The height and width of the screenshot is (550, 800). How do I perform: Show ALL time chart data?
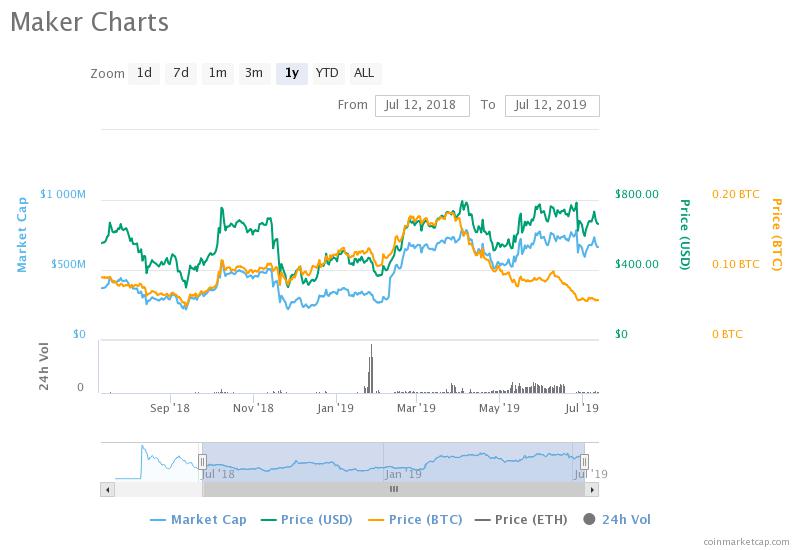364,73
